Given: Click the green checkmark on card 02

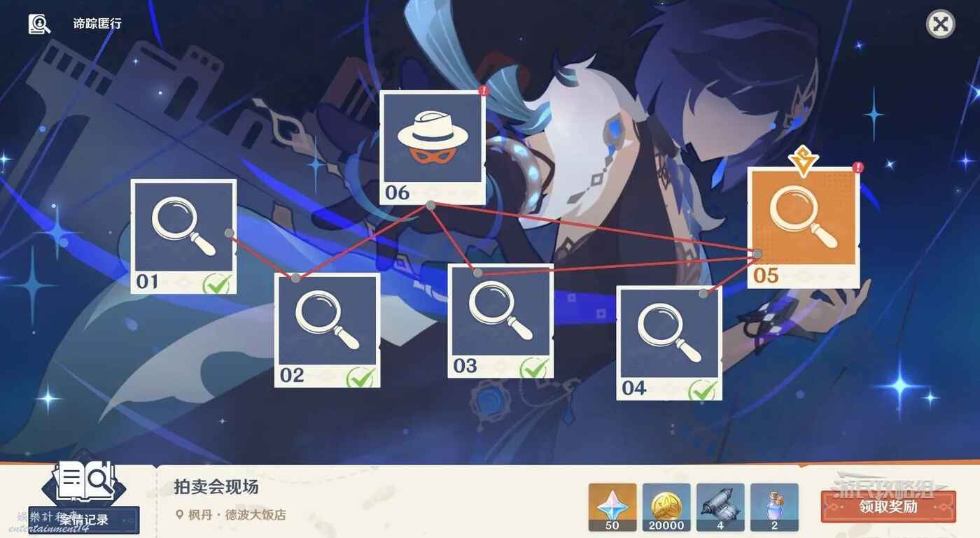Looking at the screenshot, I should click(x=360, y=378).
